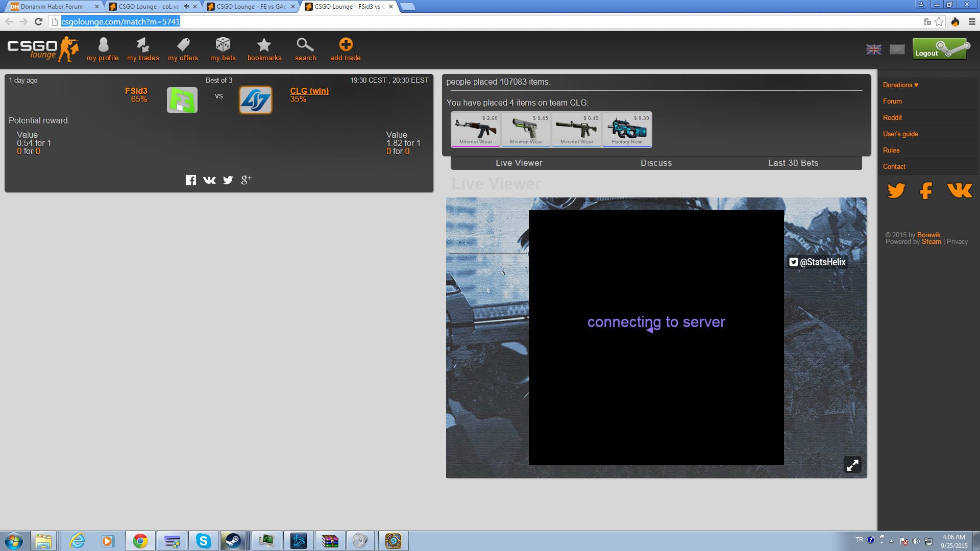Go back to previous page
The width and height of the screenshot is (980, 551).
coord(9,21)
